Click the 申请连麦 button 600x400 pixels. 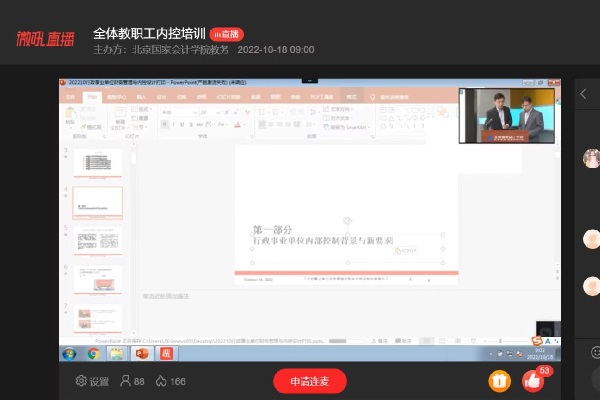pos(310,381)
